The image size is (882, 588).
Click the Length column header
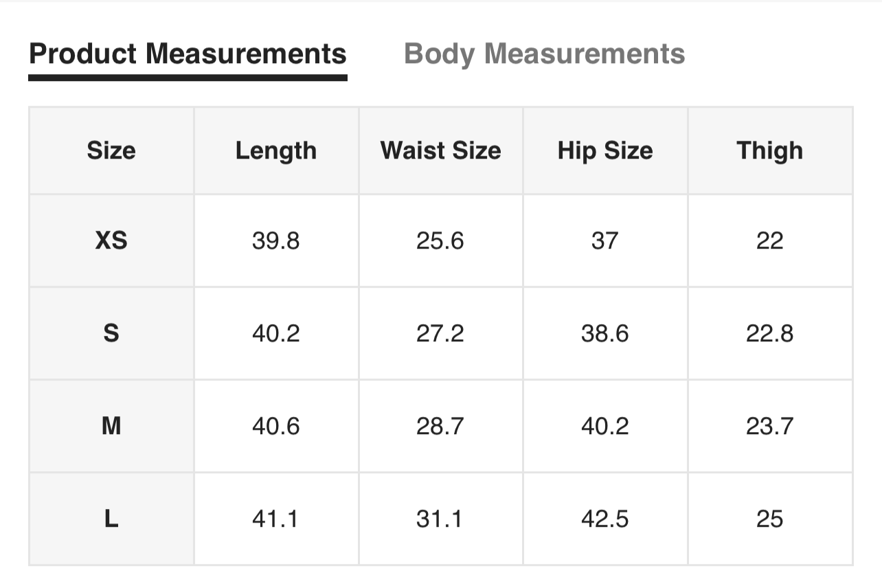(x=275, y=150)
